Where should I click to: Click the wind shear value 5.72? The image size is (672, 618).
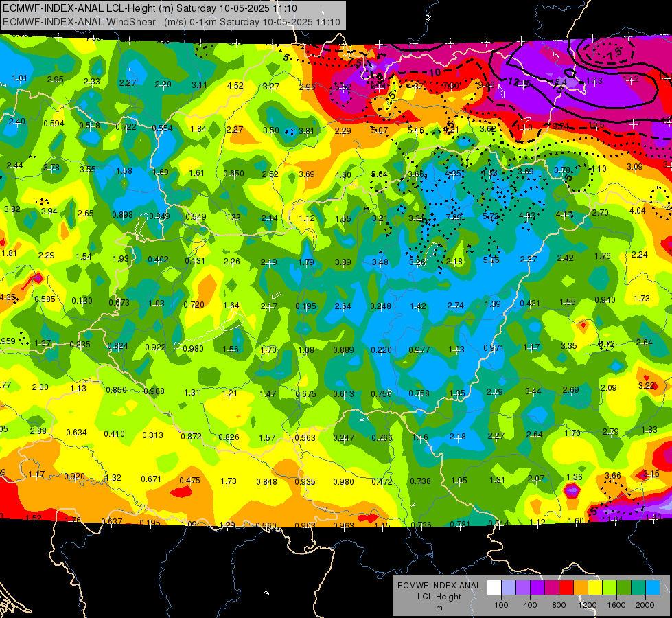pos(491,216)
